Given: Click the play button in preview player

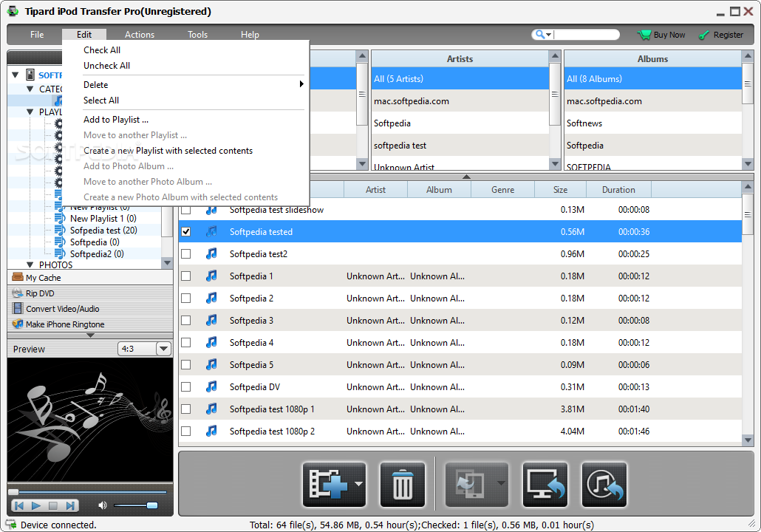Looking at the screenshot, I should [36, 506].
